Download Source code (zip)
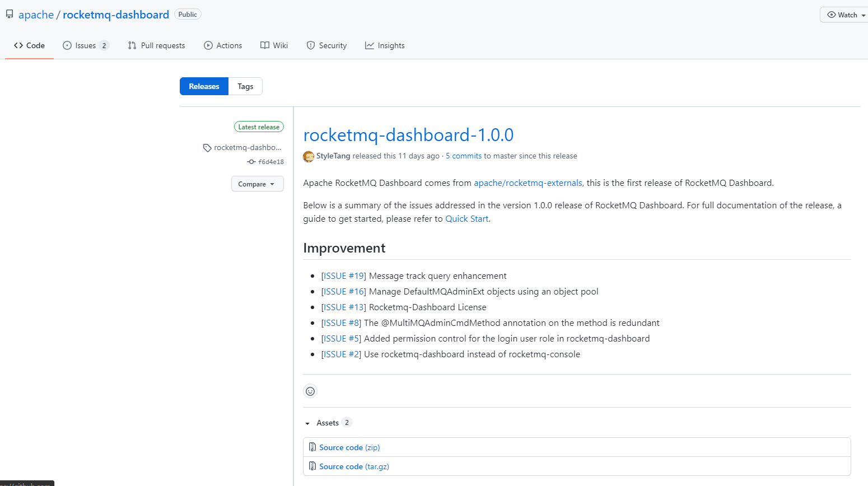Viewport: 868px width, 486px height. [x=349, y=447]
